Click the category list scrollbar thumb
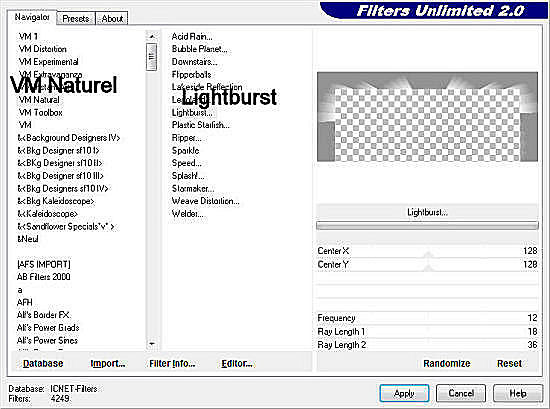Viewport: 550px width, 409px height. [x=152, y=56]
